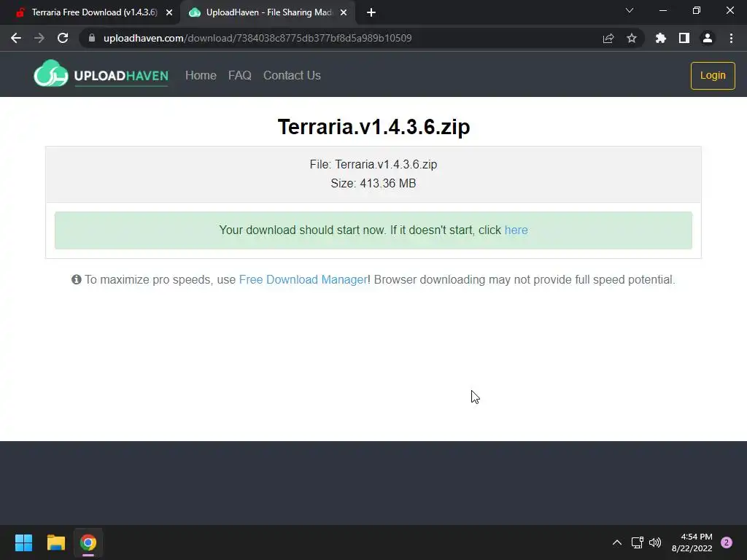Click the UploadHaven logo
This screenshot has width=747, height=560.
pyautogui.click(x=101, y=74)
